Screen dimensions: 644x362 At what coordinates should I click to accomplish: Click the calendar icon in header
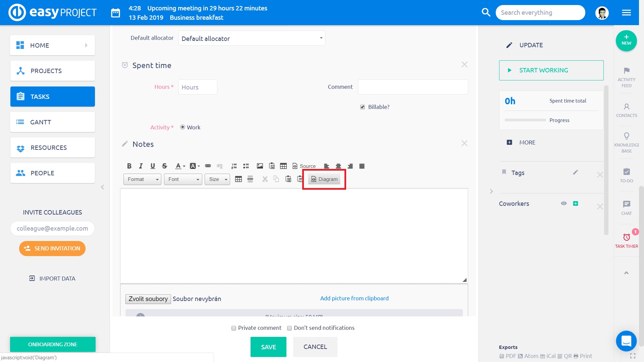click(x=115, y=13)
